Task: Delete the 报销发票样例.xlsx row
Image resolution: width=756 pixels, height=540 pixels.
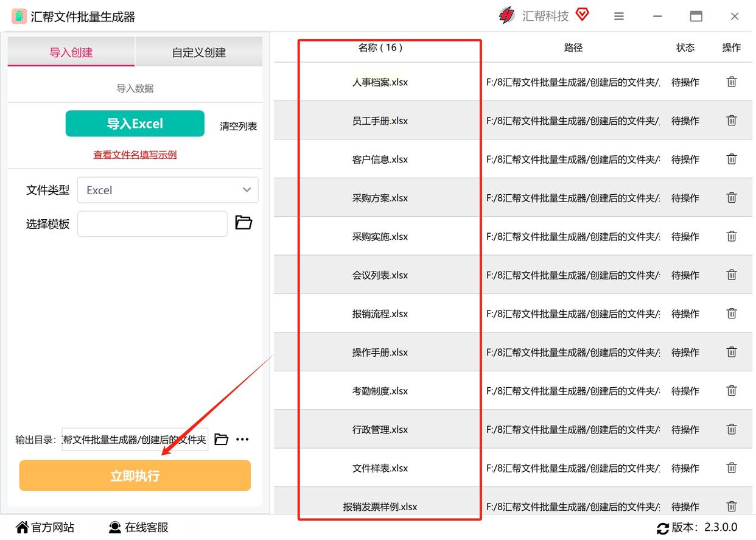Action: click(732, 506)
